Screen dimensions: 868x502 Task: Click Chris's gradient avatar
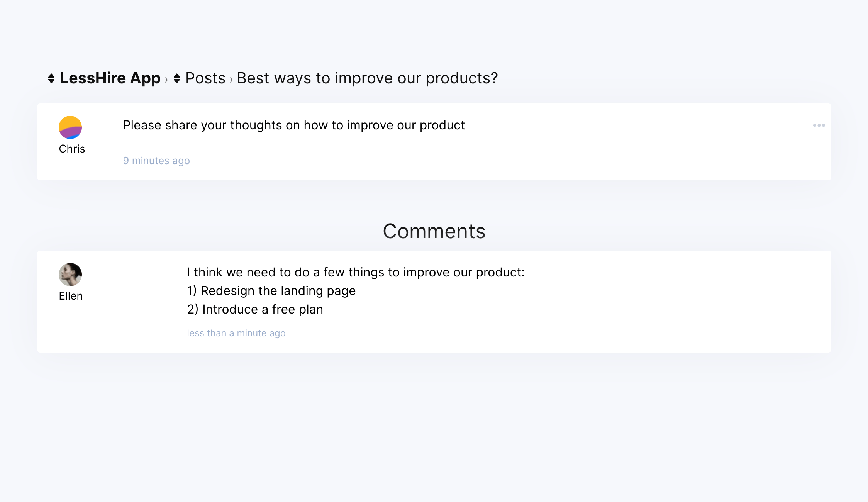coord(70,127)
